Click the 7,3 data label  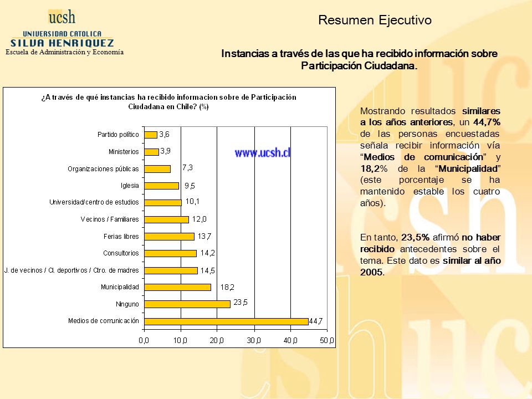click(x=187, y=167)
